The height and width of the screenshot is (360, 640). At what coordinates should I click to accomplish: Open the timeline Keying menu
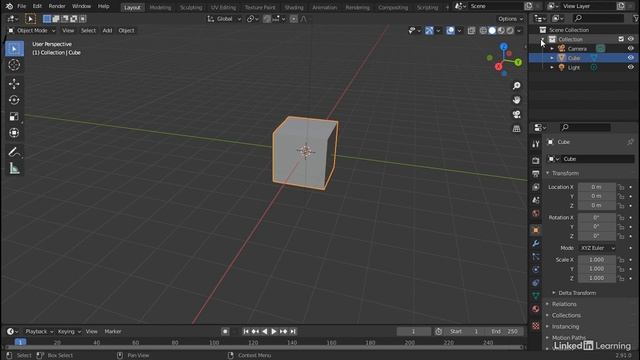(69, 331)
